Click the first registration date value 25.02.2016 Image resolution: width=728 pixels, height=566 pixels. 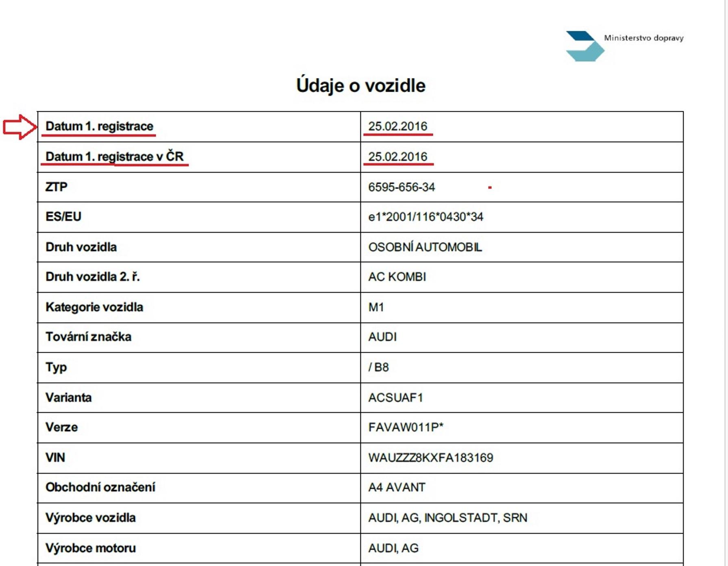tap(398, 126)
